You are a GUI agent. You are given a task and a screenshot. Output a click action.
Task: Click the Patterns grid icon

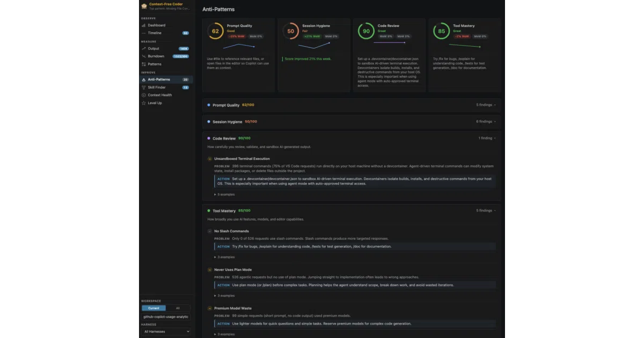(x=143, y=64)
